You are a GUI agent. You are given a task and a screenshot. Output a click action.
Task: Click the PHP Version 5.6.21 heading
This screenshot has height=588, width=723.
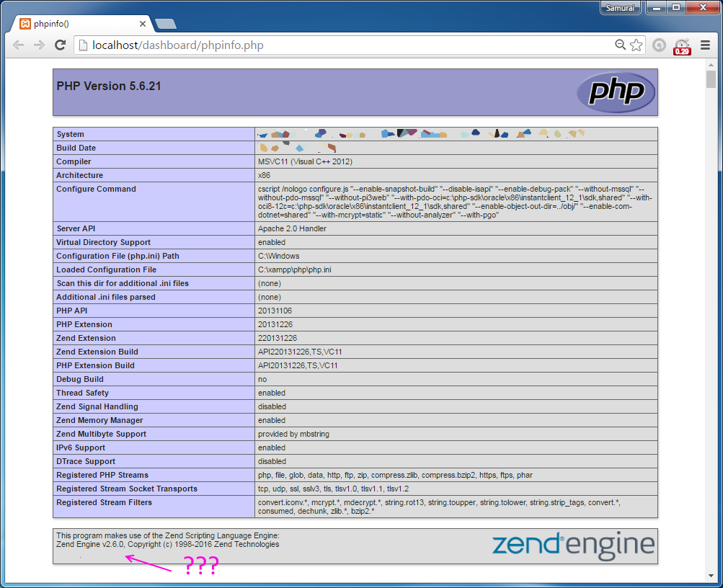(x=109, y=86)
